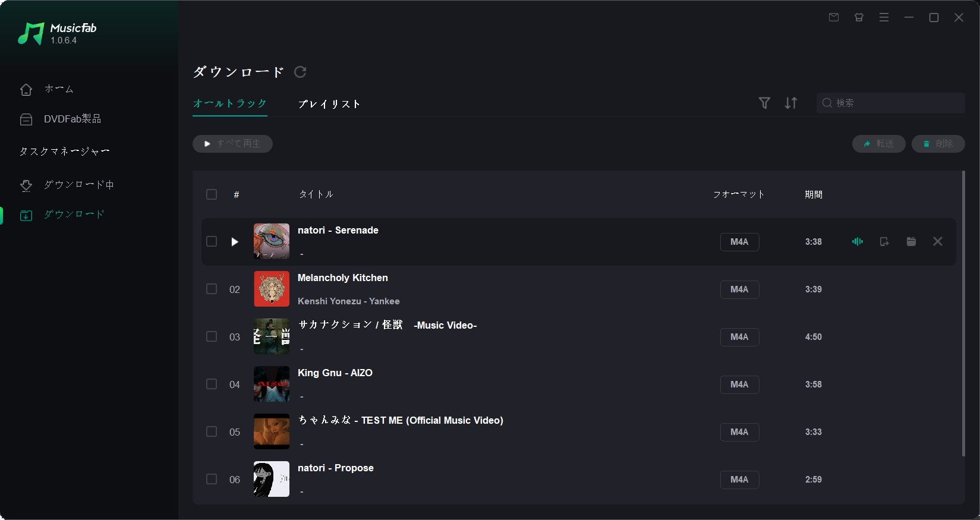The image size is (980, 520).
Task: Click the title 'natori - Propose'
Action: [336, 468]
